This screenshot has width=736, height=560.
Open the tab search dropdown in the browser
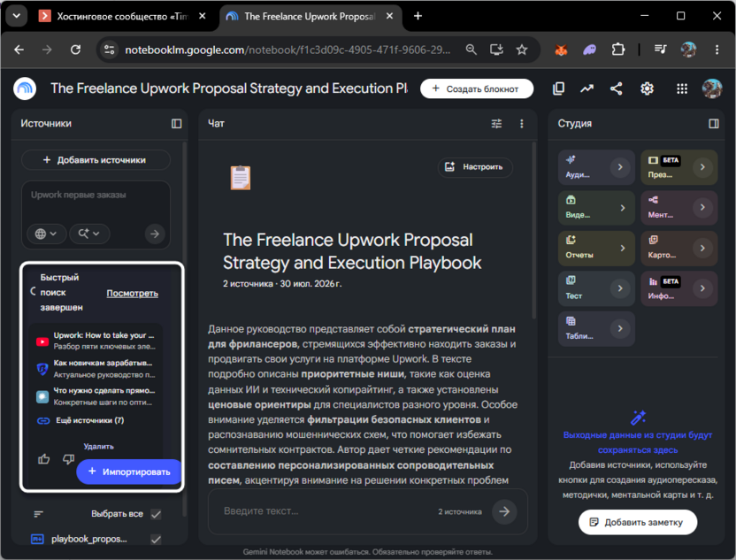[x=17, y=16]
